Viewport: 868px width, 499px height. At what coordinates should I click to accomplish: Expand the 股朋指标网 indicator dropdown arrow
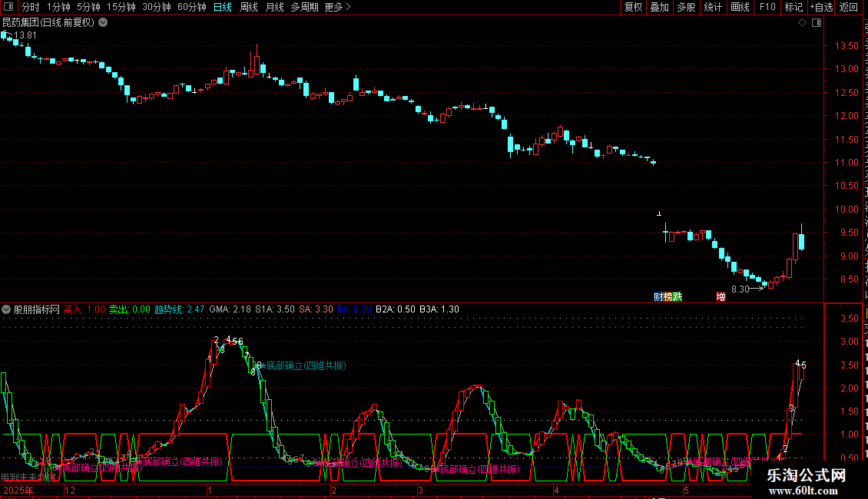pos(6,310)
